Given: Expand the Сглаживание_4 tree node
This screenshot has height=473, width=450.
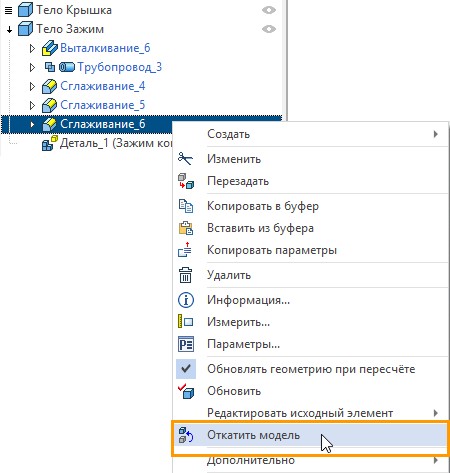Looking at the screenshot, I should click(32, 86).
